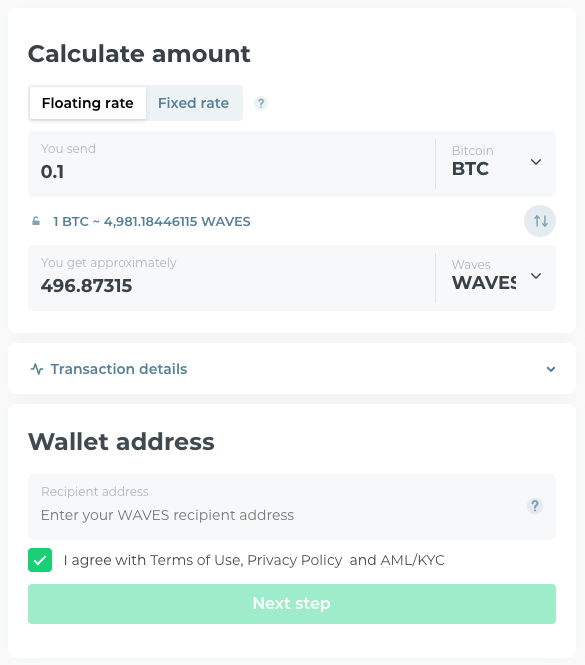585x665 pixels.
Task: Open the Terms of Use link
Action: point(196,560)
